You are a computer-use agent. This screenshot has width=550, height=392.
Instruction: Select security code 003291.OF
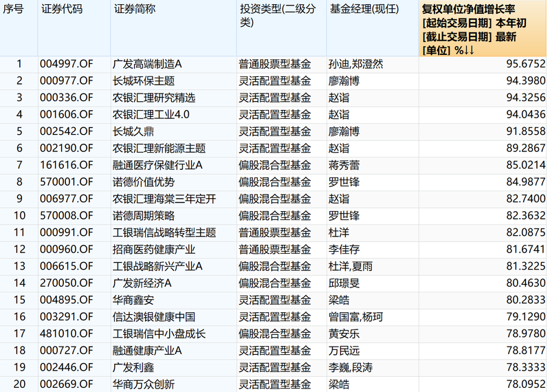66,317
